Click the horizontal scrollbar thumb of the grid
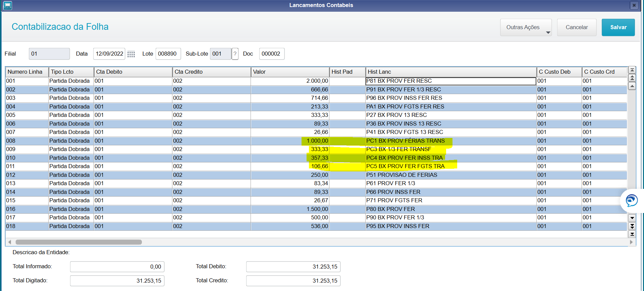The width and height of the screenshot is (644, 291). pyautogui.click(x=78, y=242)
